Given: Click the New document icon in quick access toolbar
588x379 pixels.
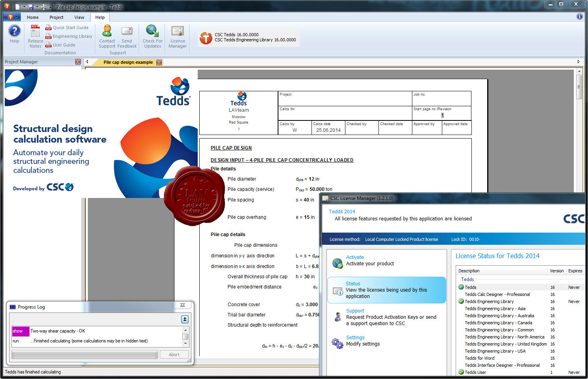Looking at the screenshot, I should click(18, 7).
